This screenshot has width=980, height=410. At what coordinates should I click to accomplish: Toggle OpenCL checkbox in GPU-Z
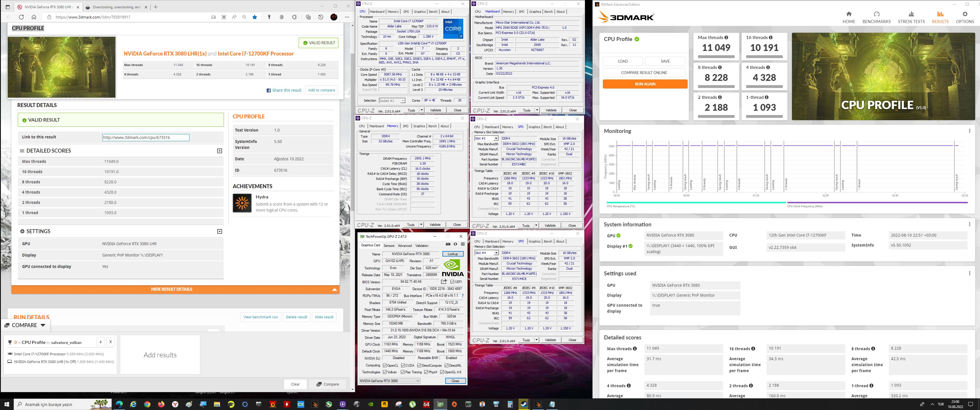click(x=385, y=366)
